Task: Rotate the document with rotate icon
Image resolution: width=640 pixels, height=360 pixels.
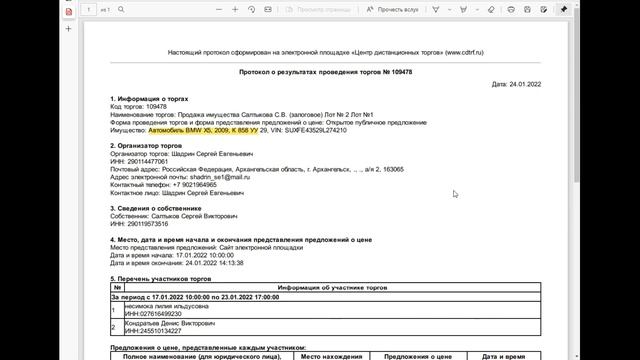Action: point(251,9)
